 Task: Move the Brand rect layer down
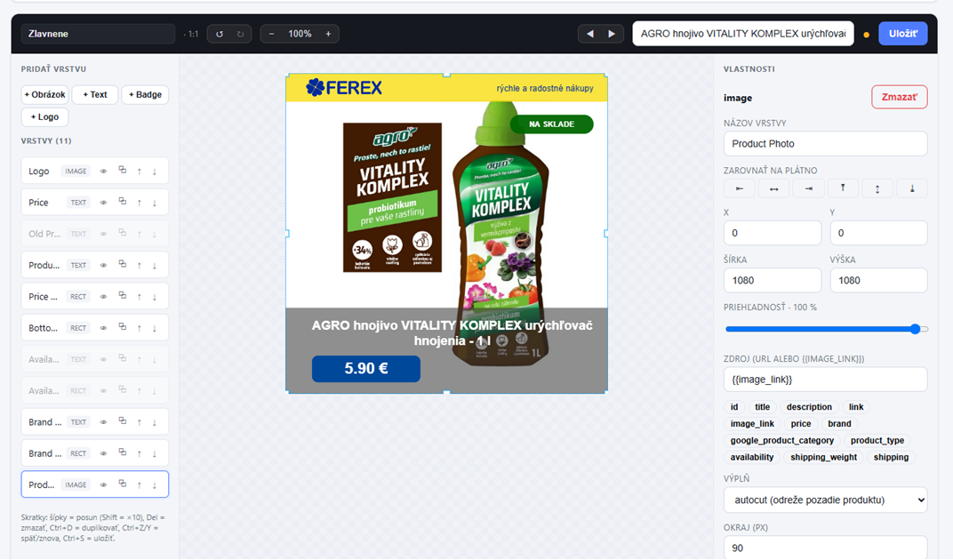(x=155, y=453)
